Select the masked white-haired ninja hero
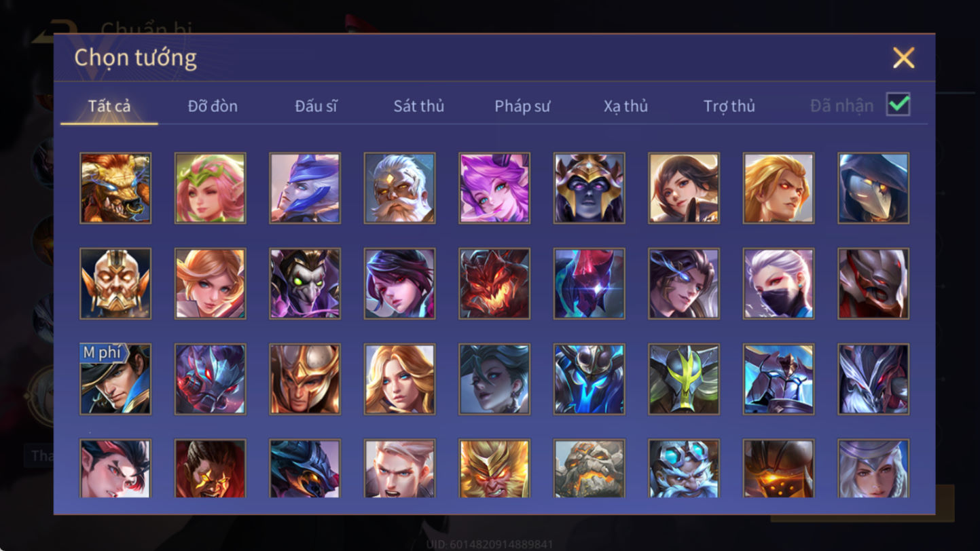Viewport: 980px width, 551px height. 778,284
